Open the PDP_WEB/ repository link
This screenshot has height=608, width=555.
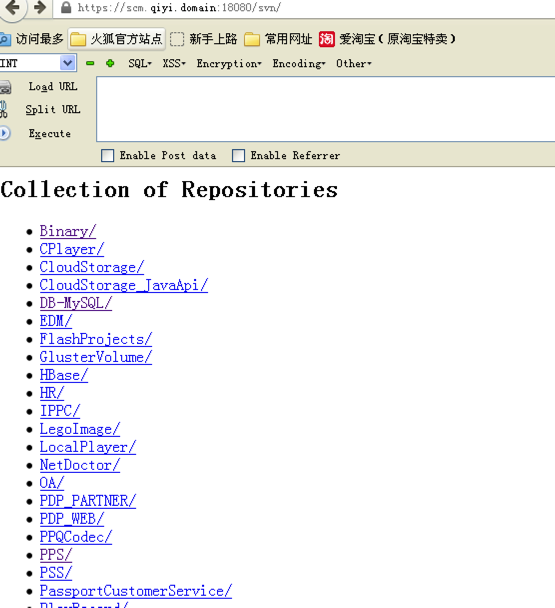coord(72,519)
